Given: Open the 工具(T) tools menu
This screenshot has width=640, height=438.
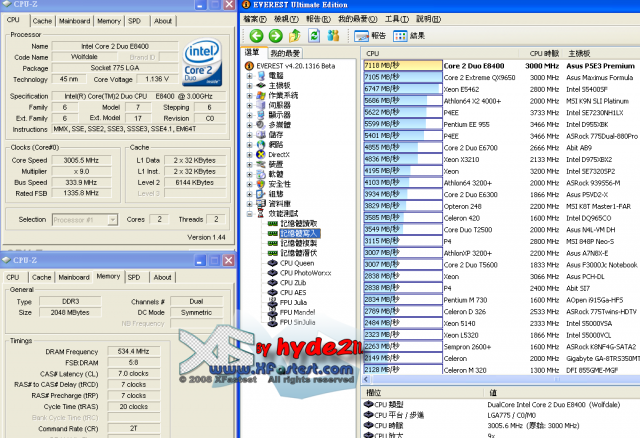Looking at the screenshot, I should (x=397, y=19).
